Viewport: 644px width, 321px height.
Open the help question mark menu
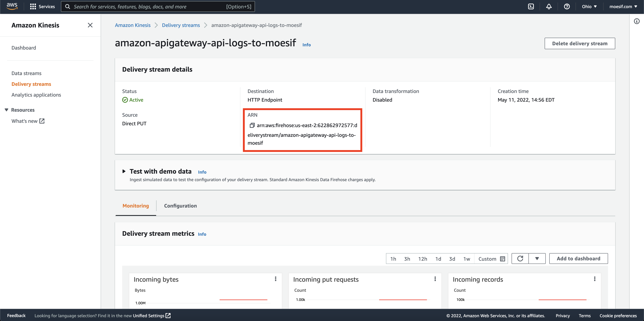pyautogui.click(x=567, y=6)
